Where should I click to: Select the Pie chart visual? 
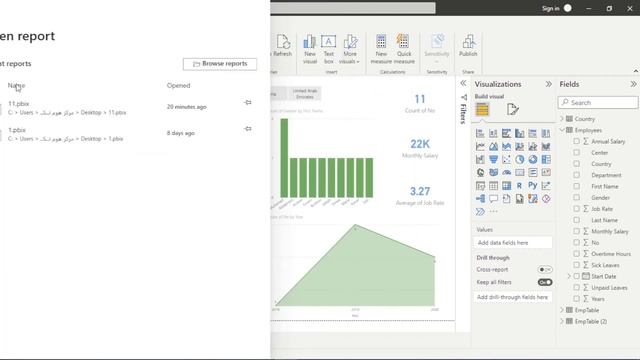click(519, 159)
